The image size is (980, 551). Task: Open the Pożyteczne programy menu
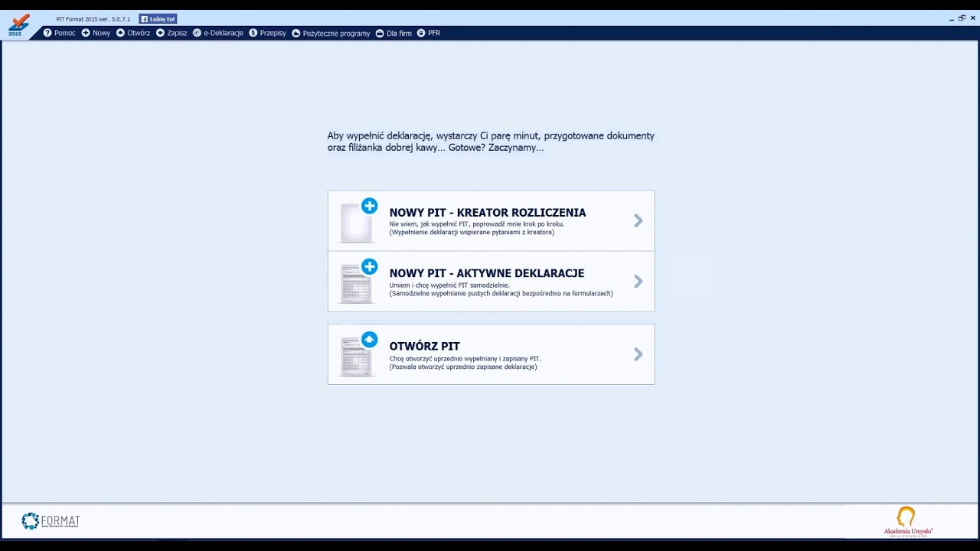(332, 33)
